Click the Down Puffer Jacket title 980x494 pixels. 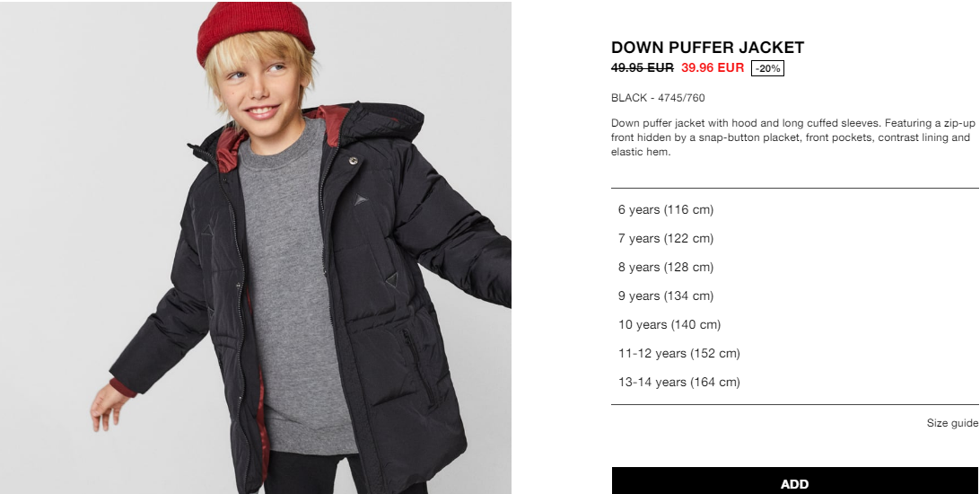[707, 48]
